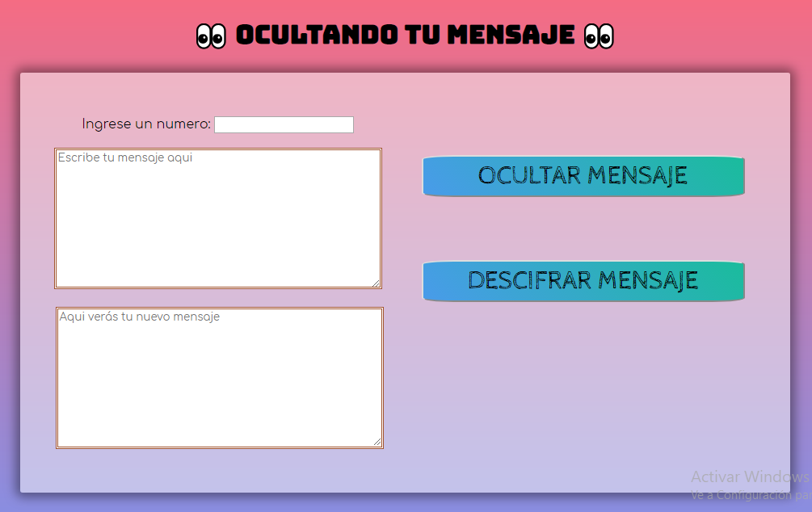Click the OCULTAR MENSAJE button
812x512 pixels.
click(x=583, y=176)
